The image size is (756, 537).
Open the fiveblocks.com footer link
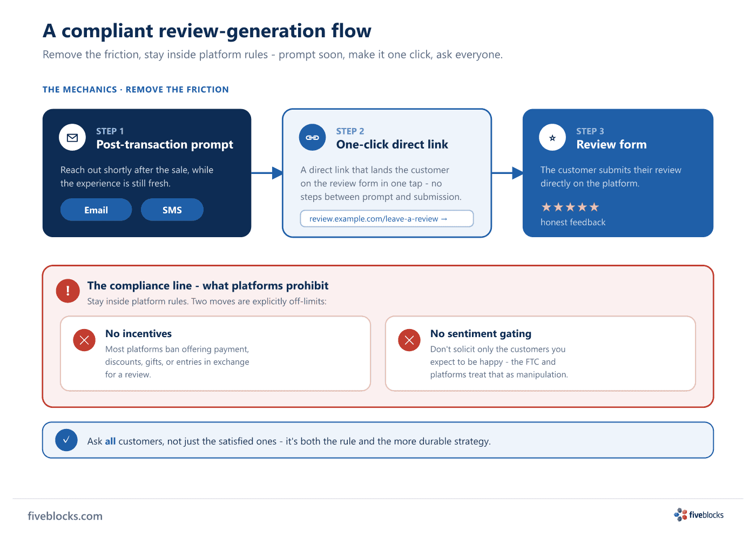tap(65, 516)
